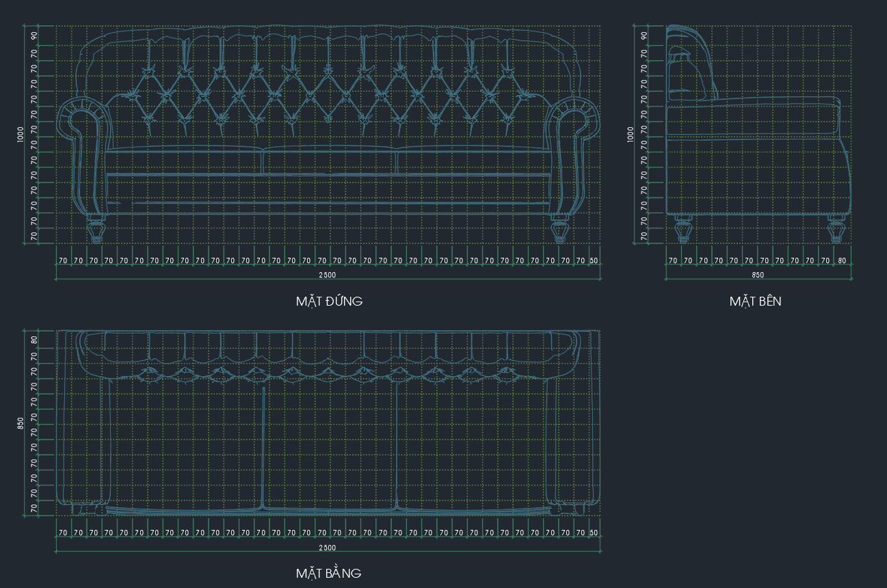
Task: Select the MẶT BẰNG view title
Action: (x=328, y=573)
